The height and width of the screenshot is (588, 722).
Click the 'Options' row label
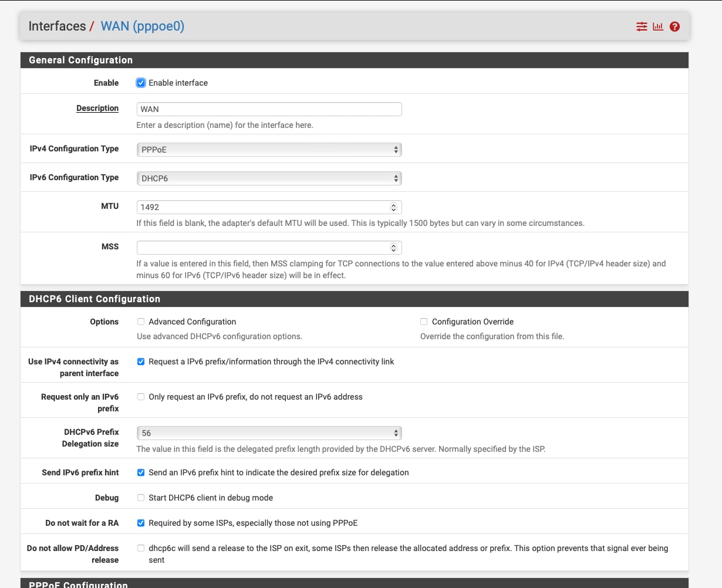(104, 322)
